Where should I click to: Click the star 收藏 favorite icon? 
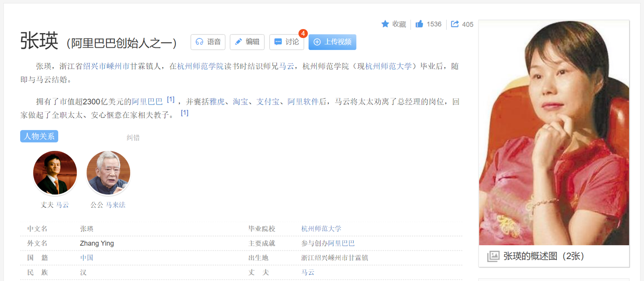pos(385,24)
